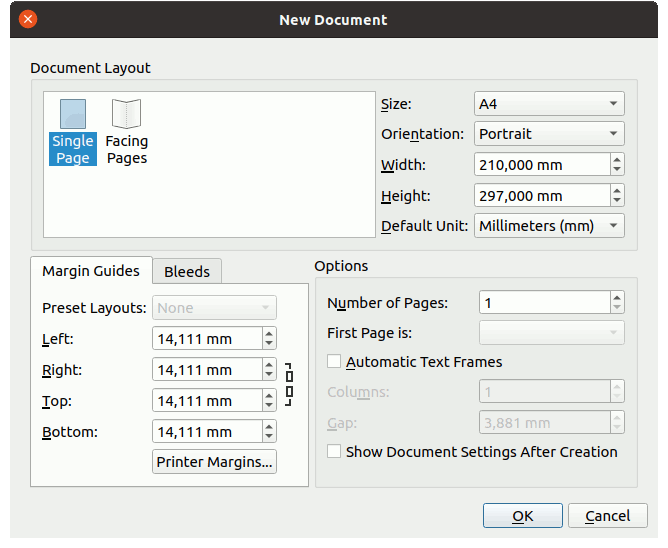Close the New Document dialog
The height and width of the screenshot is (548, 668).
(28, 19)
